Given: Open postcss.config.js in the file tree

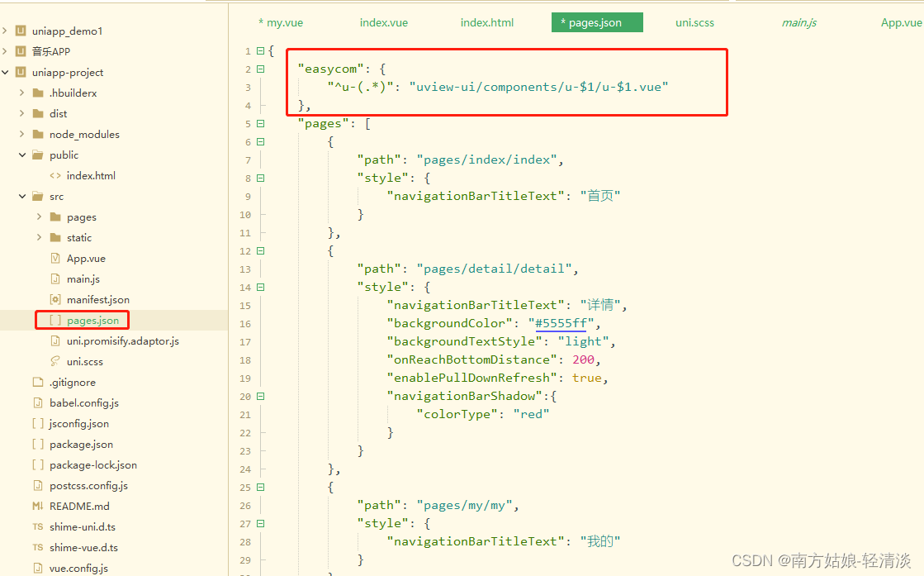Looking at the screenshot, I should [88, 485].
